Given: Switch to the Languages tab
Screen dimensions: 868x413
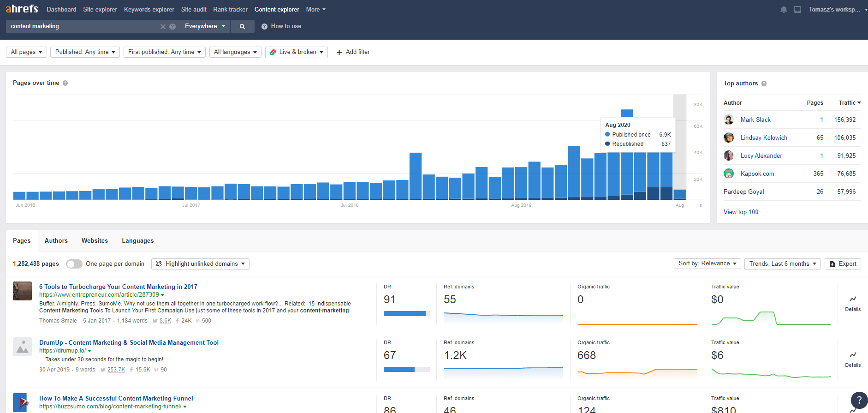Looking at the screenshot, I should point(138,241).
